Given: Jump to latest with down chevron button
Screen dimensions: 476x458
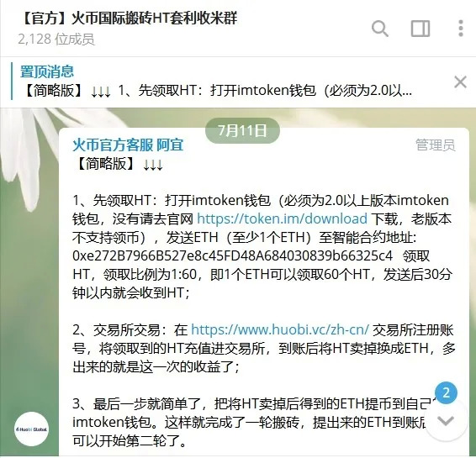Looking at the screenshot, I should (x=446, y=420).
